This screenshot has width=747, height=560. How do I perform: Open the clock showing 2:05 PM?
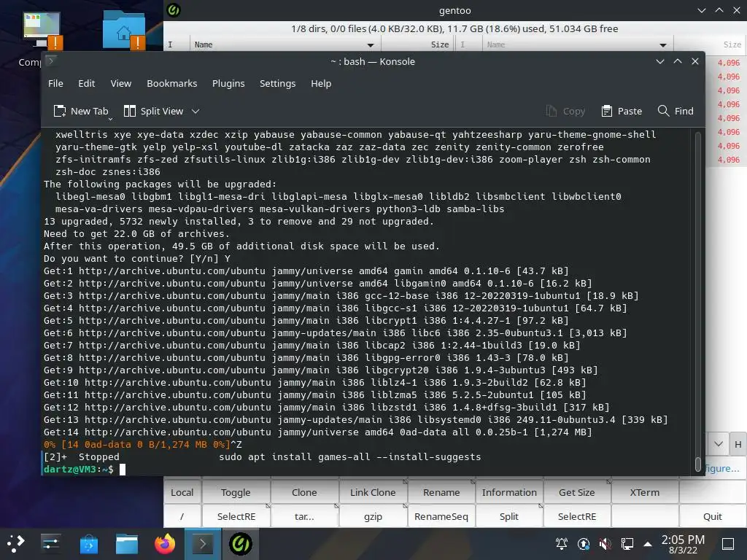click(x=683, y=544)
